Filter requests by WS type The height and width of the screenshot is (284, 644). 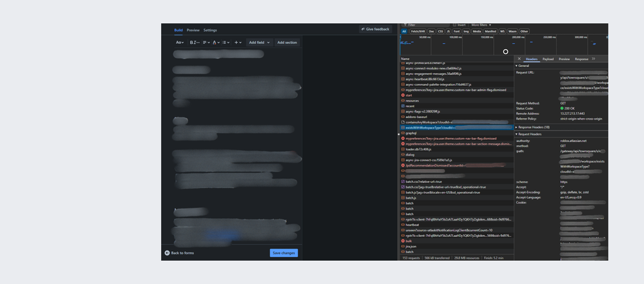(x=502, y=31)
